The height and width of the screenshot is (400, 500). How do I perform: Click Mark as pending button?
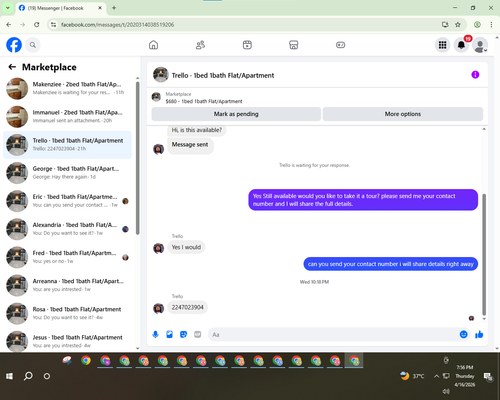point(236,114)
